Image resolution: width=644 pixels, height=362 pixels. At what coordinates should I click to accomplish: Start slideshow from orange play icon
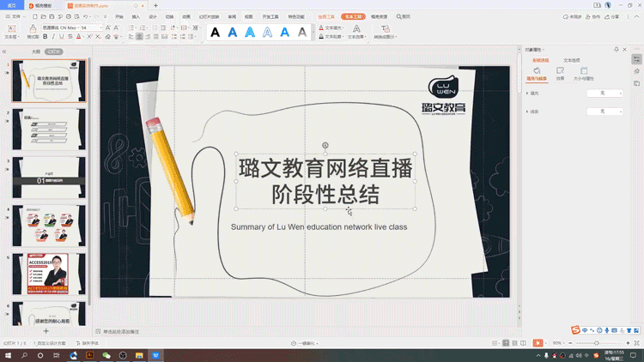[x=538, y=343]
